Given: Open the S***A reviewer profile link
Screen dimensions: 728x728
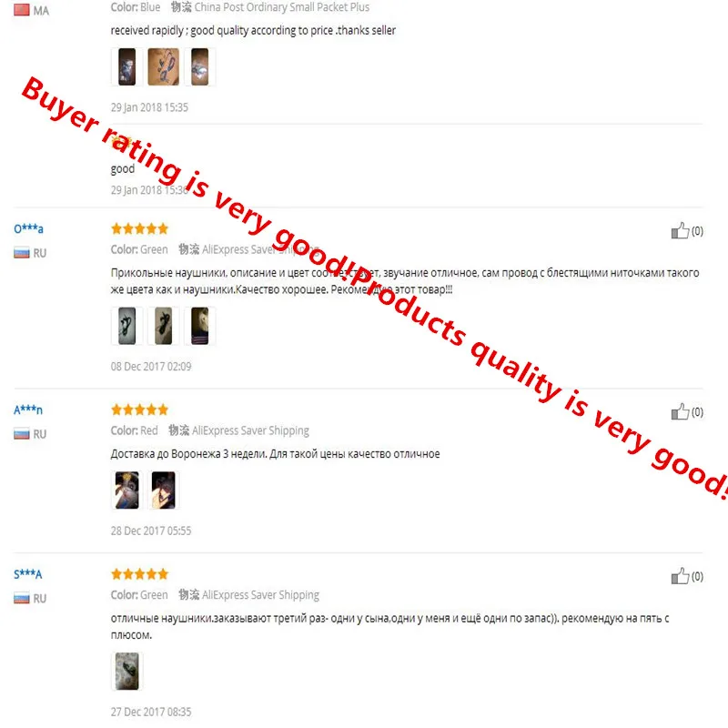Looking at the screenshot, I should point(28,574).
